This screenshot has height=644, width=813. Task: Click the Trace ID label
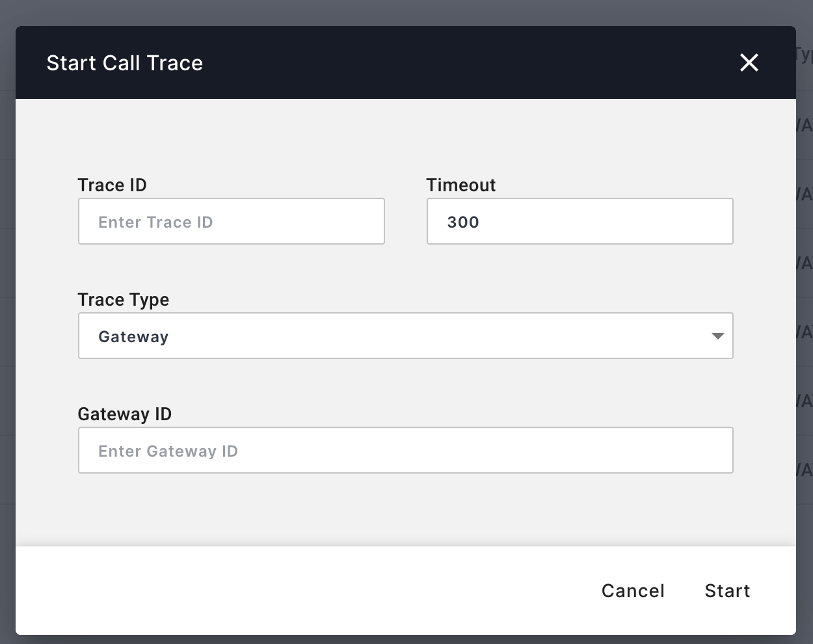pyautogui.click(x=112, y=185)
